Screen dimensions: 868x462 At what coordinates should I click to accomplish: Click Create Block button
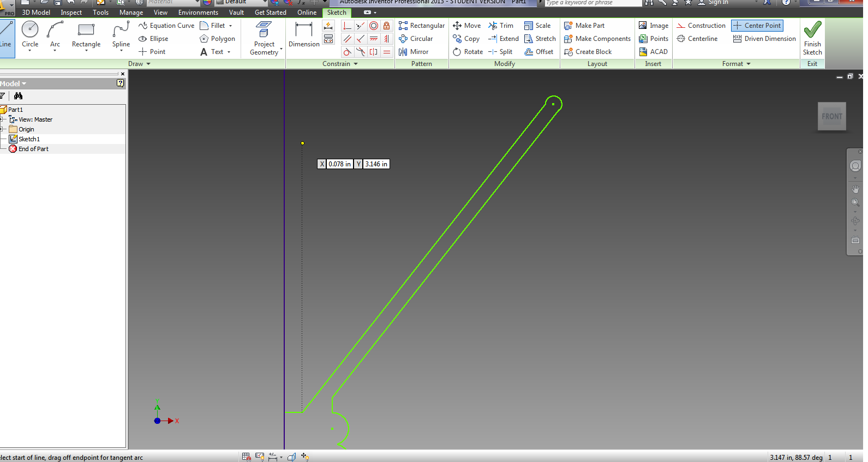tap(588, 52)
